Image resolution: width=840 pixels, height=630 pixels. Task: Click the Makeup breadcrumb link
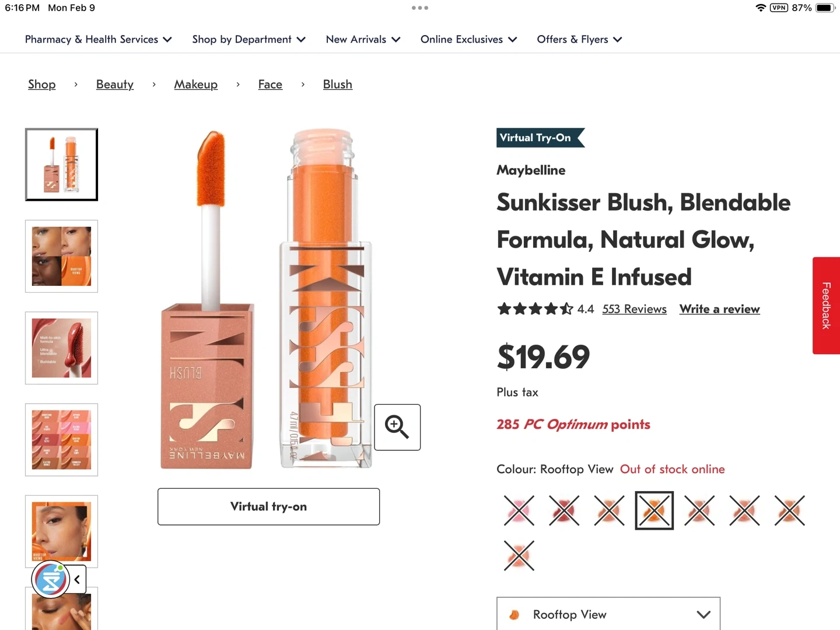(196, 85)
